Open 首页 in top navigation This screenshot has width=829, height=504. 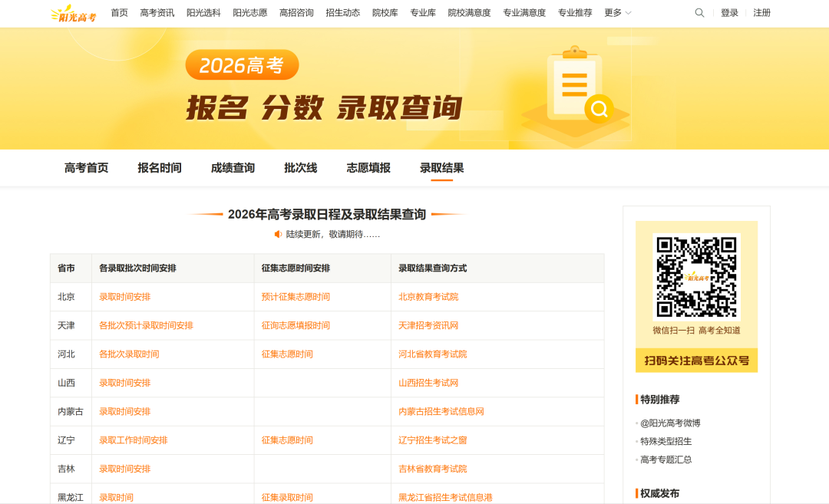point(120,13)
